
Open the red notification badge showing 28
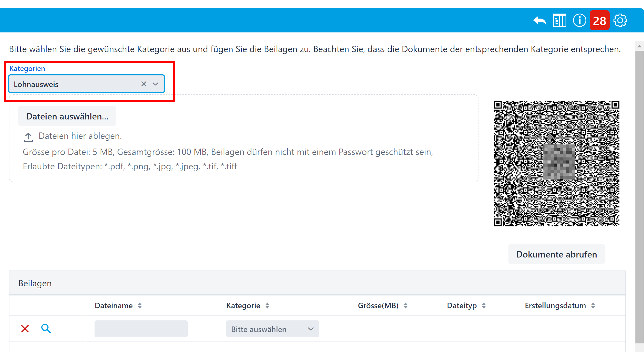tap(599, 21)
